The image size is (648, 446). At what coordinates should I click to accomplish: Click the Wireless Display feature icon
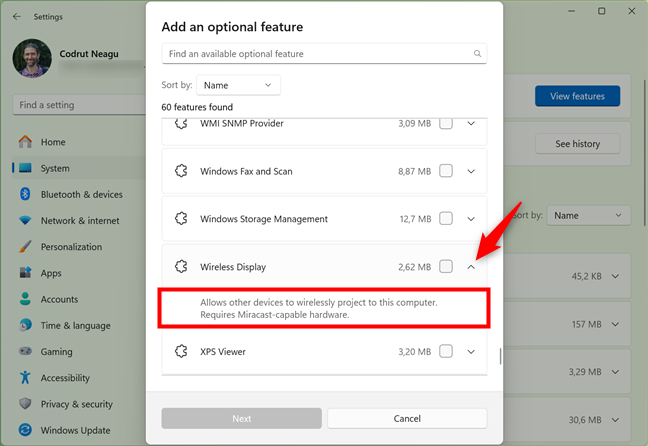tap(181, 267)
